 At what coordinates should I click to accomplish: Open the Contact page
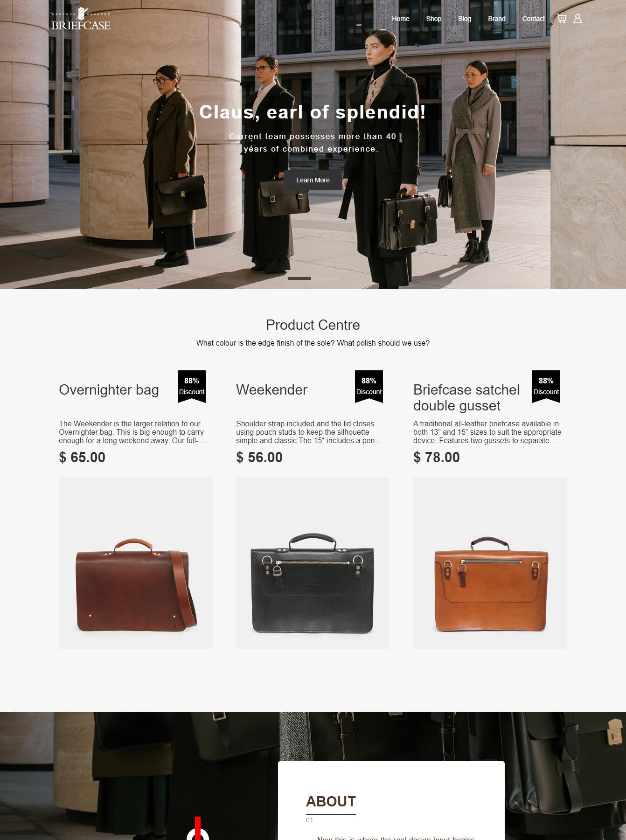(534, 19)
